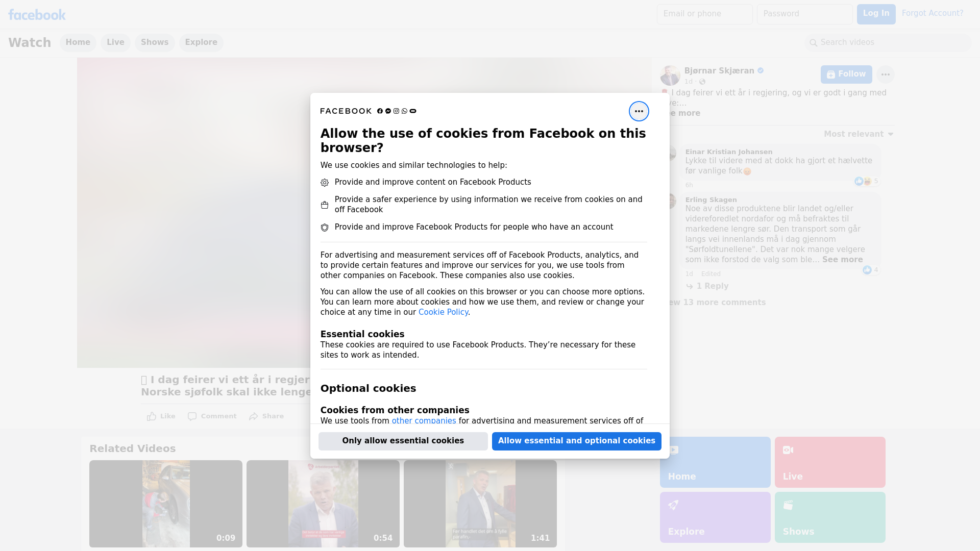Play the related video lasting 0:09

[x=166, y=504]
